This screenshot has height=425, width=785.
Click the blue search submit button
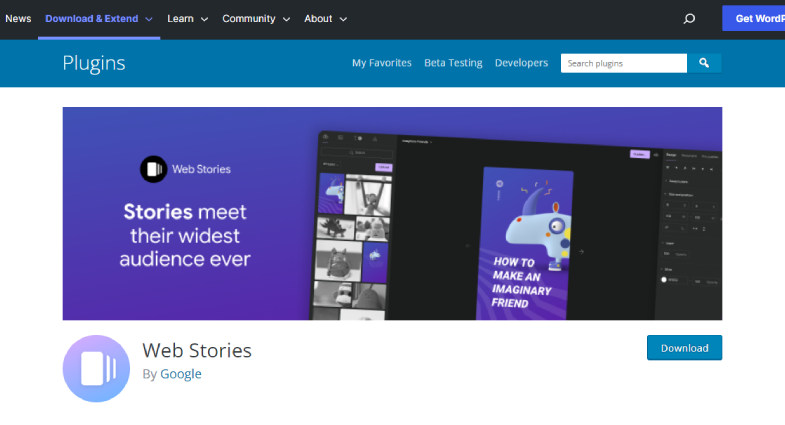(704, 63)
